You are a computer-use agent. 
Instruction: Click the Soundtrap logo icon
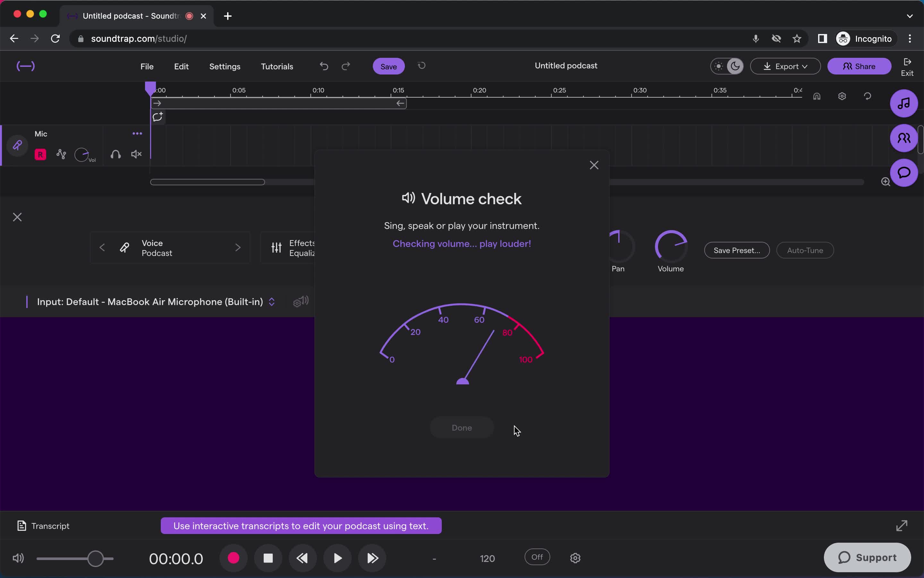[x=26, y=66]
